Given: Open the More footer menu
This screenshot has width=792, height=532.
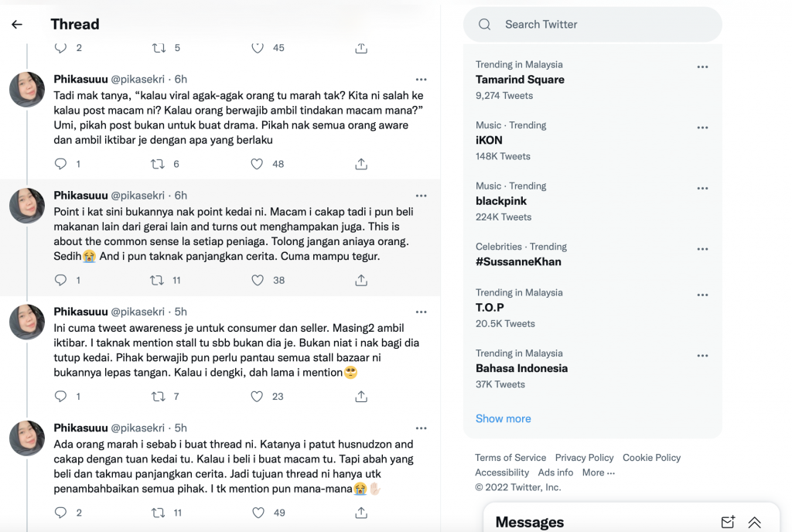Looking at the screenshot, I should (599, 472).
